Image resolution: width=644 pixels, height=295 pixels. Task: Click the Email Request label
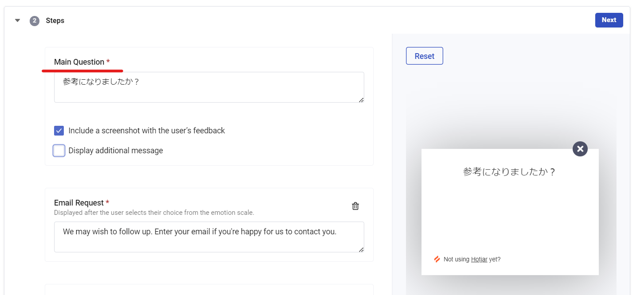point(79,203)
